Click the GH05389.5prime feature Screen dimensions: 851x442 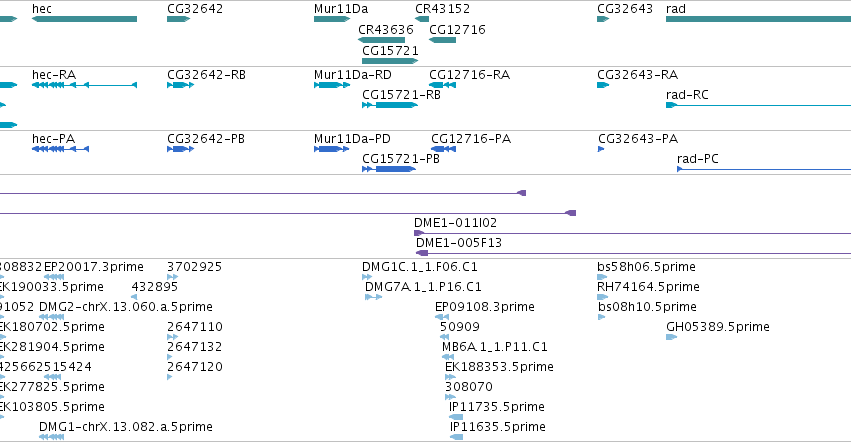[x=671, y=337]
